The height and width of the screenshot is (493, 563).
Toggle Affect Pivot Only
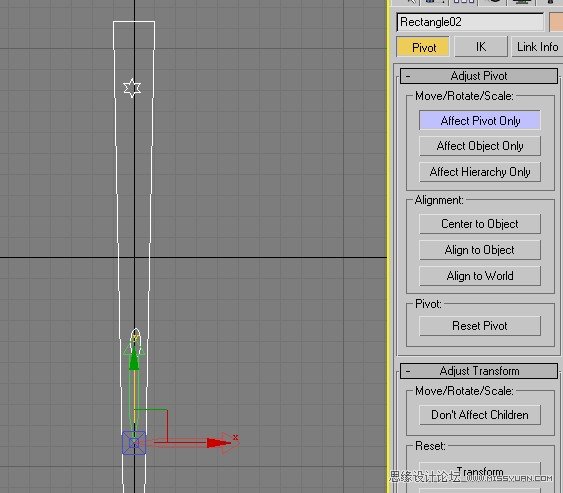click(480, 121)
